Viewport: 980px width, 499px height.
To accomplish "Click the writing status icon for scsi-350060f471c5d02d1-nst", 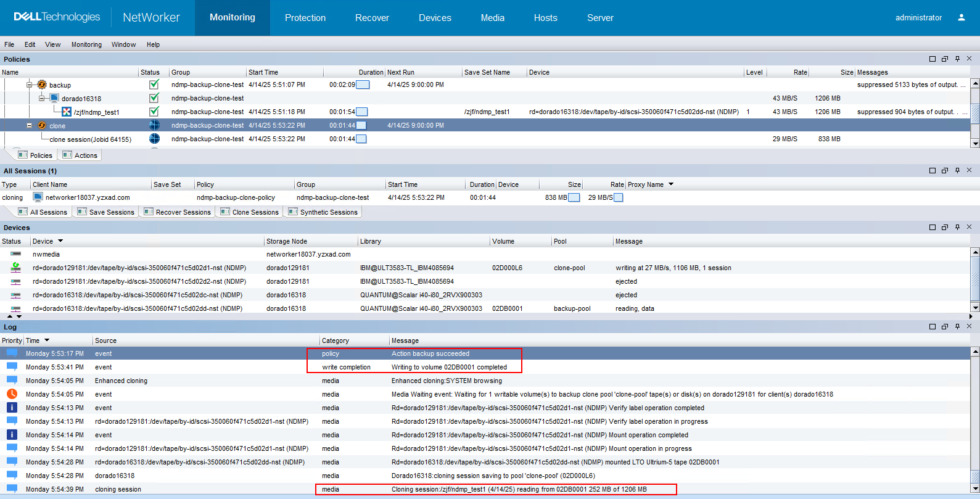I will click(16, 267).
